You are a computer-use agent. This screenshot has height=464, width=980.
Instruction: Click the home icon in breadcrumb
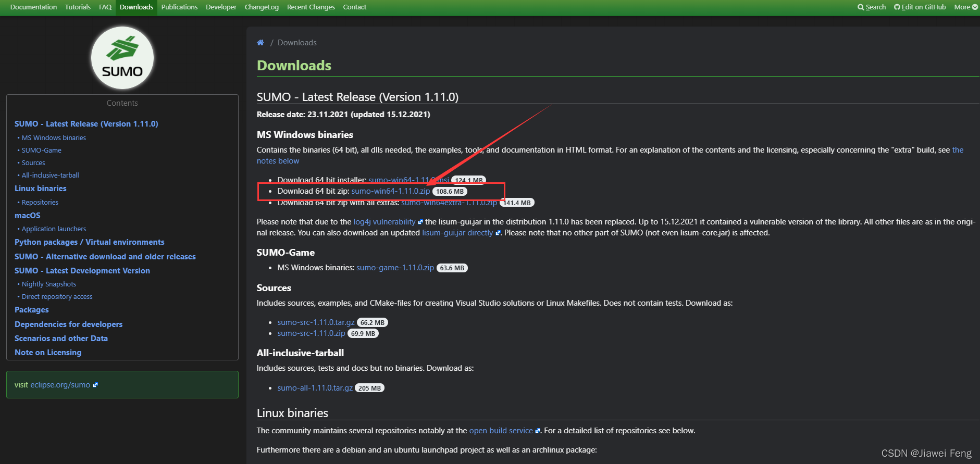pos(260,43)
